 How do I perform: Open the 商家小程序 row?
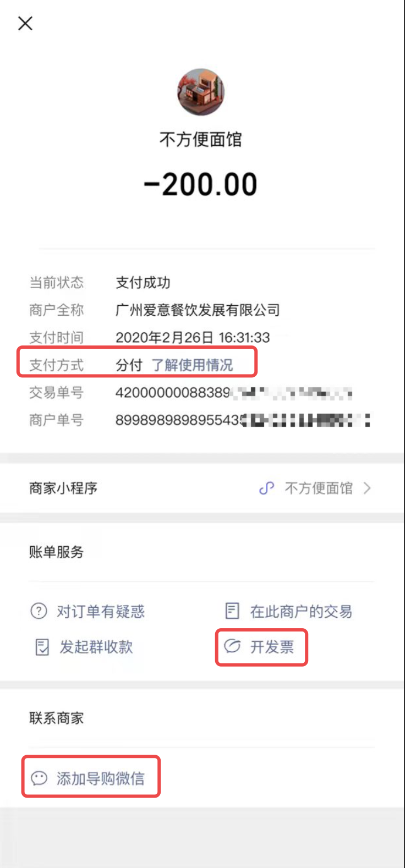(x=202, y=488)
